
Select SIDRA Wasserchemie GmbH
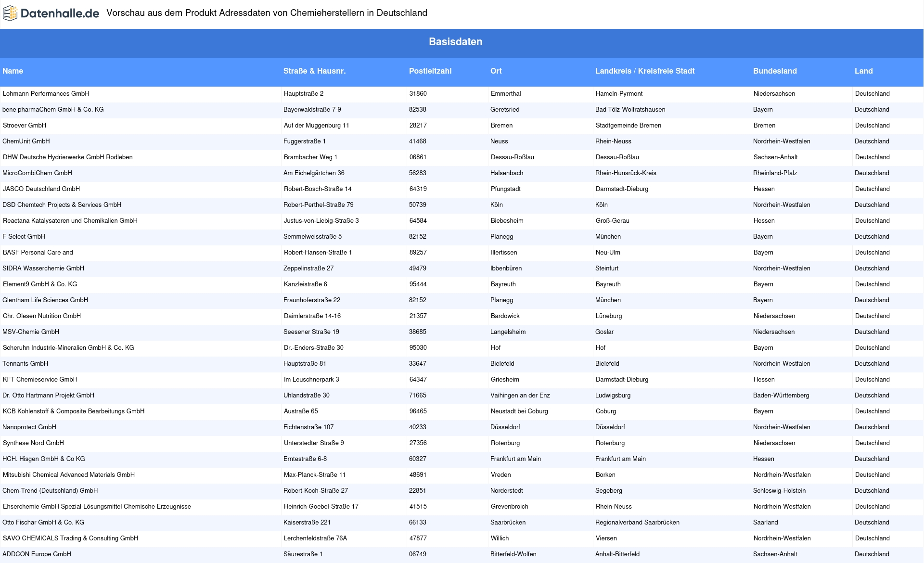(43, 269)
